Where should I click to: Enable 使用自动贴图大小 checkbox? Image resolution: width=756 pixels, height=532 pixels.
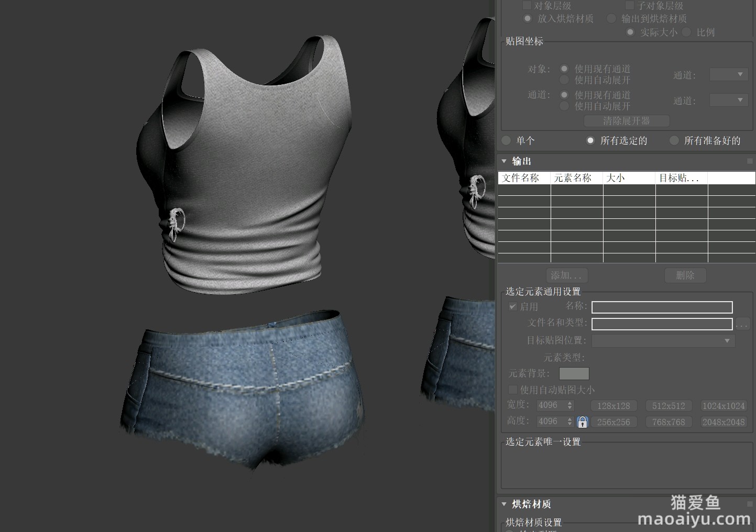[x=513, y=390]
